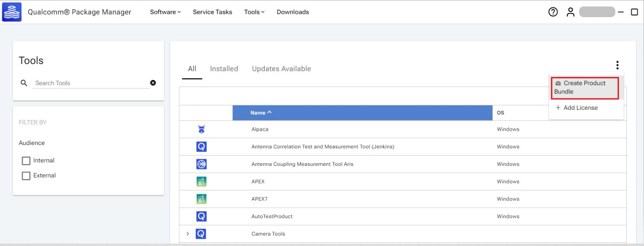Screen dimensions: 644x246
Task: Click the user profile icon
Action: click(x=570, y=12)
